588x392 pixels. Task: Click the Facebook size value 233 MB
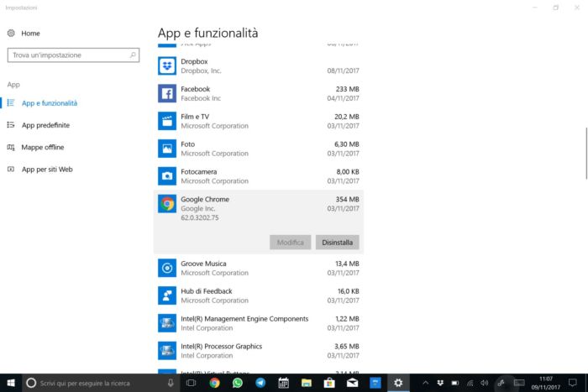(347, 89)
